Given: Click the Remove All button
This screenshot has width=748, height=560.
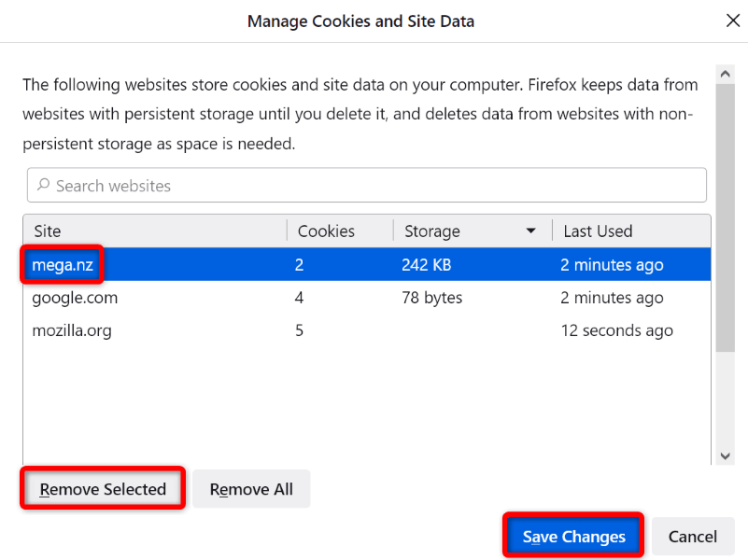Looking at the screenshot, I should click(x=251, y=489).
